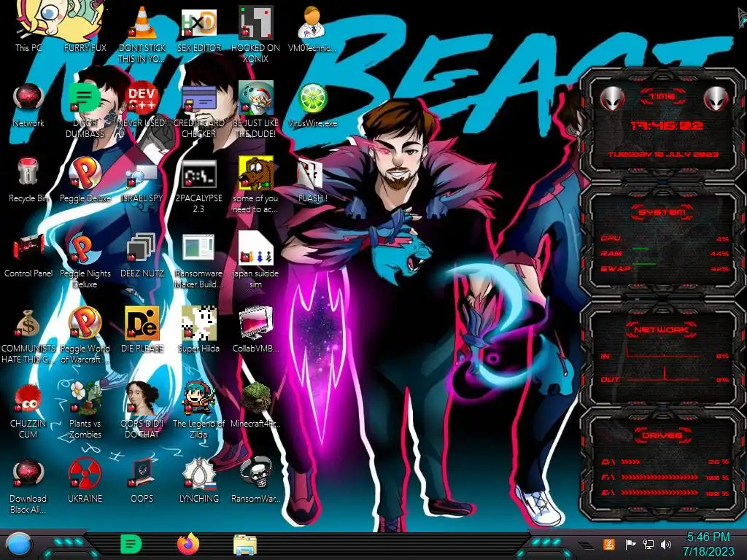This screenshot has width=747, height=560.
Task: Open the CREDIT CARD CHECKER shortcut
Action: click(199, 109)
